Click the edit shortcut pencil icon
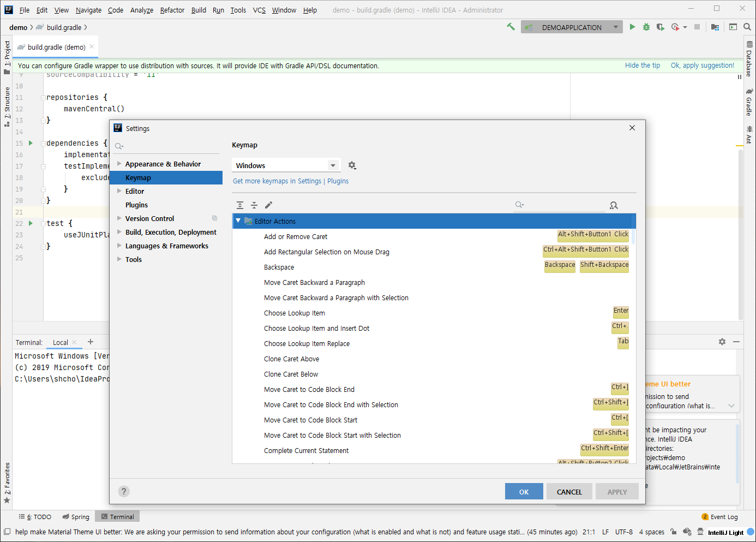The image size is (756, 542). [x=268, y=205]
